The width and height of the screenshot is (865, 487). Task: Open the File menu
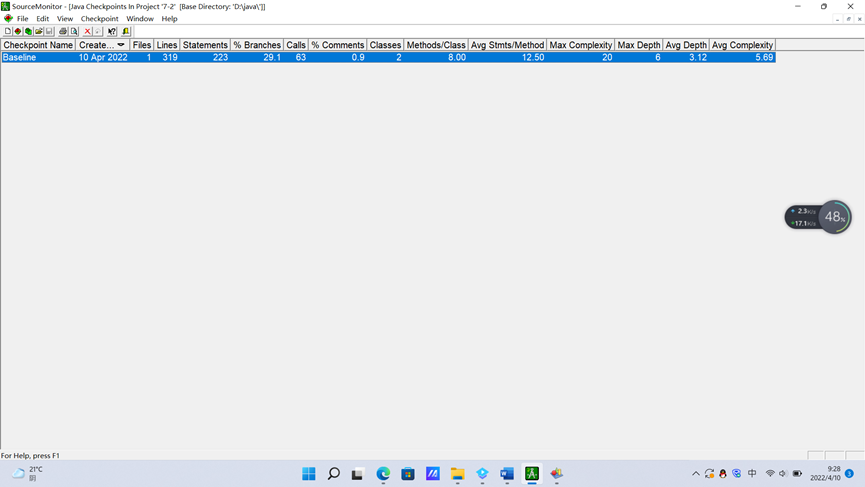coord(23,19)
